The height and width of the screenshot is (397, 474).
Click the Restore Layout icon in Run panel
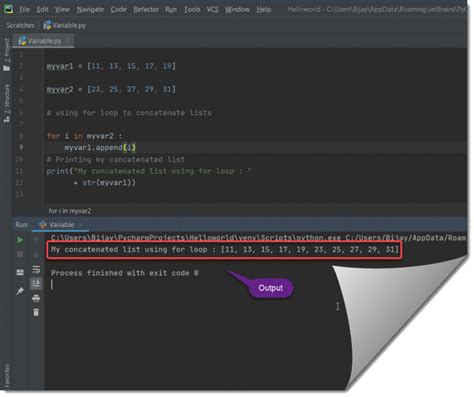[20, 272]
